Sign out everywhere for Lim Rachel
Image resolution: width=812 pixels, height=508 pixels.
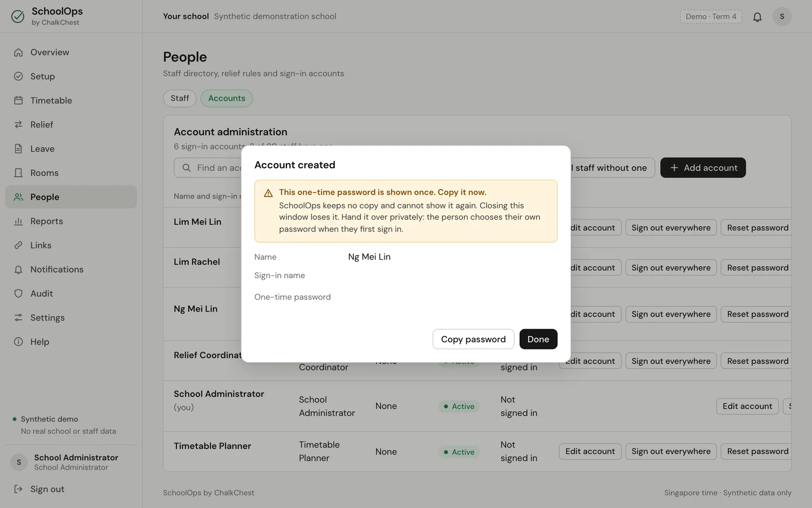tap(671, 268)
